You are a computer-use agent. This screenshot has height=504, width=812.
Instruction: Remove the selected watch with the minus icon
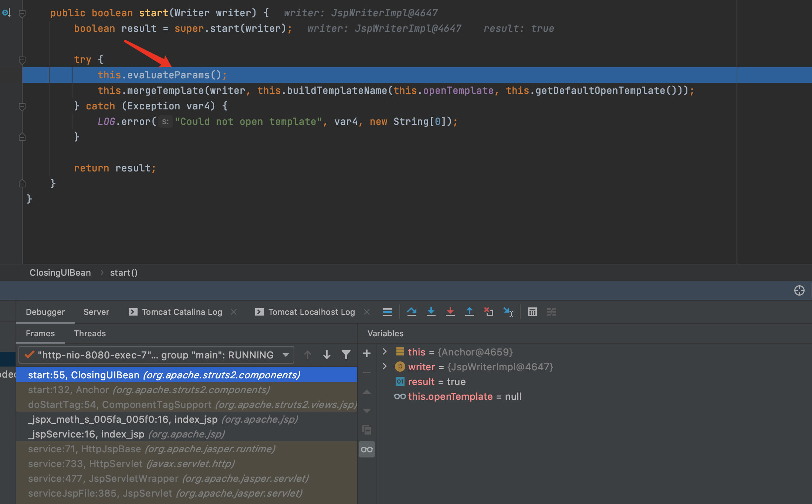[x=366, y=372]
